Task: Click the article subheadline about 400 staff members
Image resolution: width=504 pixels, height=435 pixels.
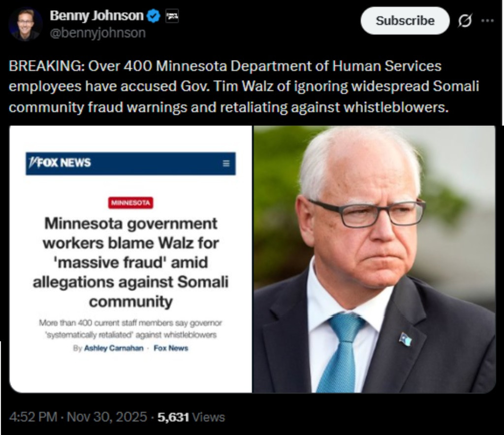Action: [x=130, y=329]
